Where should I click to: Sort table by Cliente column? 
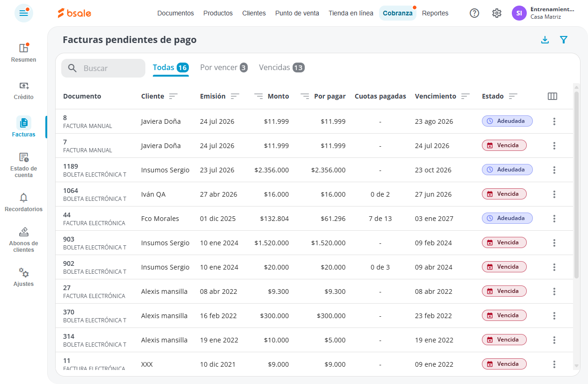173,96
